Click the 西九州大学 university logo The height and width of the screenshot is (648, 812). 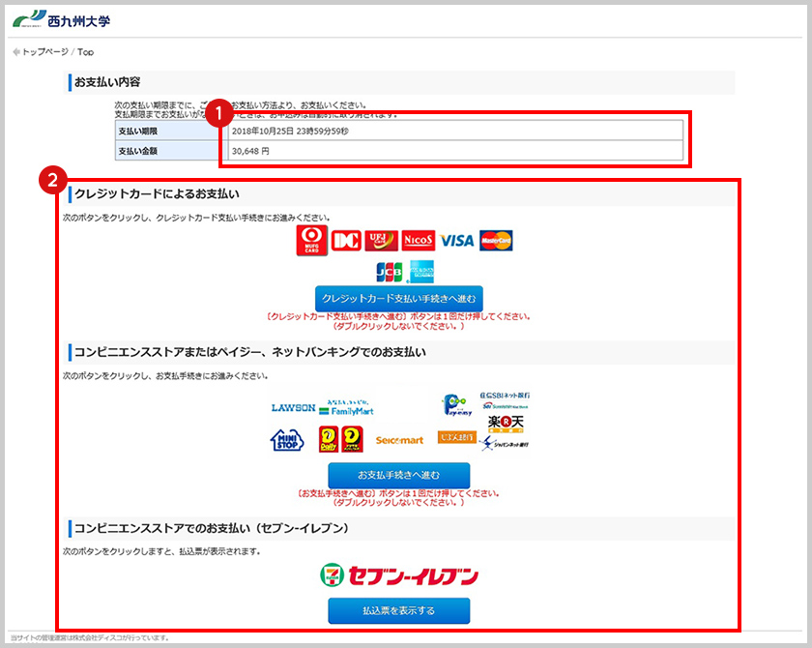[61, 19]
